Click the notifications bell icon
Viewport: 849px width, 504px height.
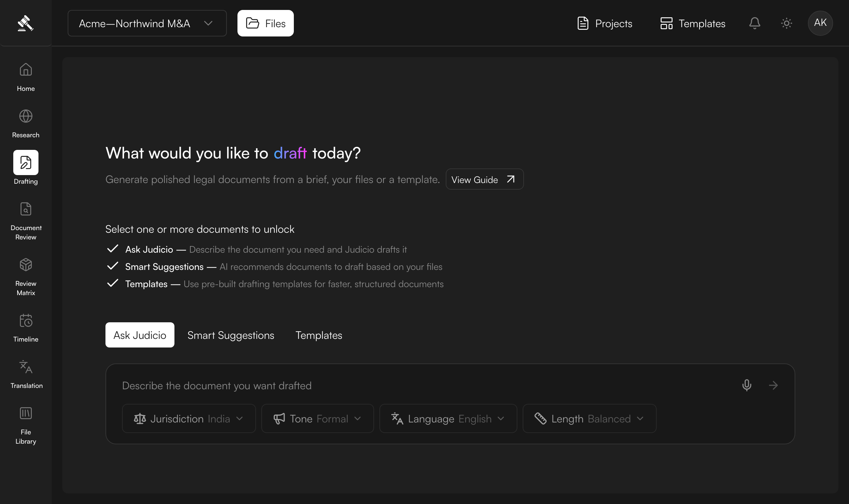[x=754, y=23]
